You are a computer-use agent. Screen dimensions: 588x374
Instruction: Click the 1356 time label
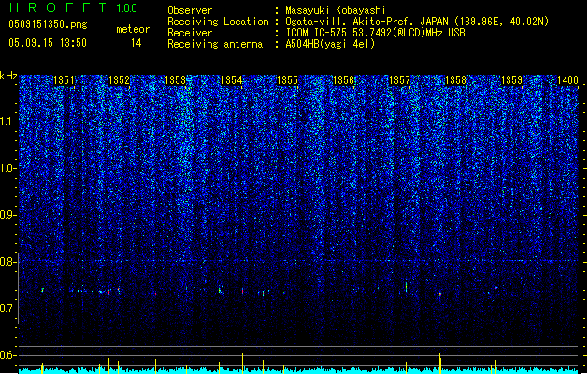(343, 80)
